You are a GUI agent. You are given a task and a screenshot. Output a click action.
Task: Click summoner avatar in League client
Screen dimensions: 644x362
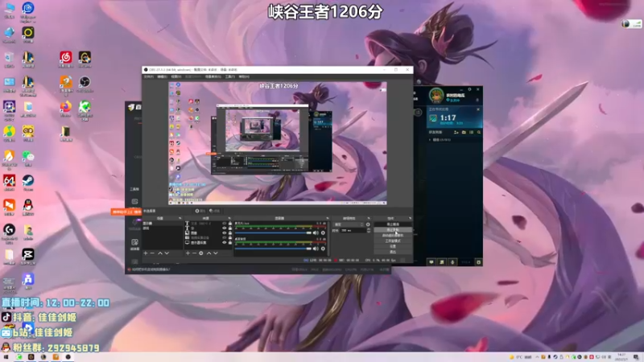[x=436, y=96]
